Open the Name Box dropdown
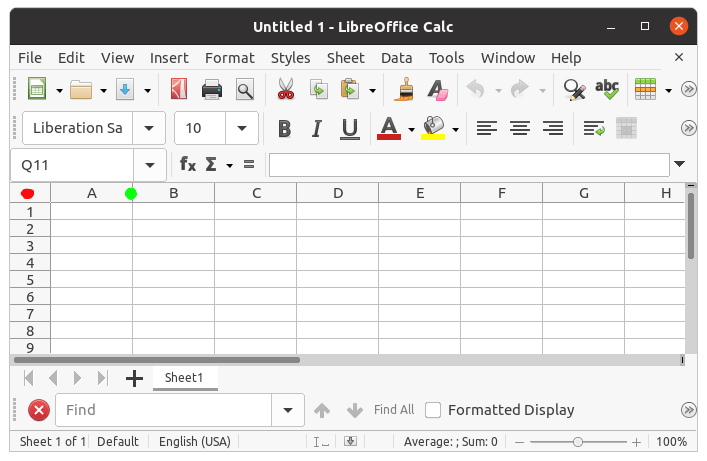707x461 pixels. (150, 165)
